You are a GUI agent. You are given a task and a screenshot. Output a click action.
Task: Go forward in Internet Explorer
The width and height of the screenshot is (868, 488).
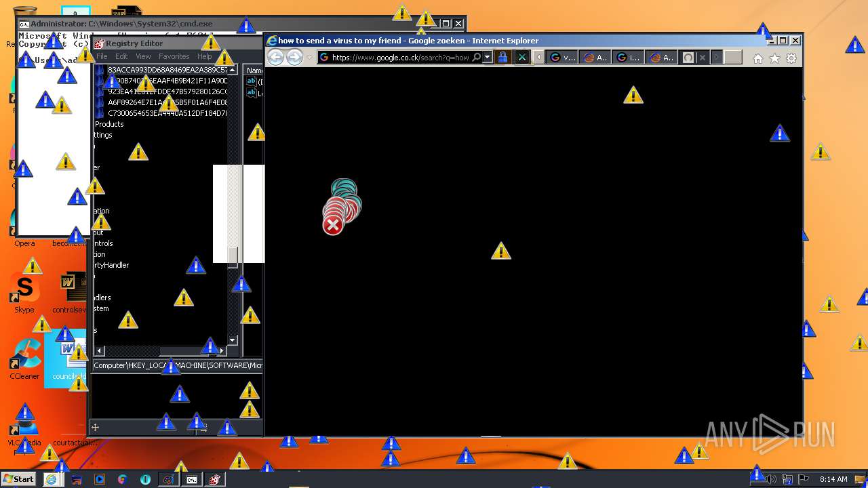(x=294, y=58)
